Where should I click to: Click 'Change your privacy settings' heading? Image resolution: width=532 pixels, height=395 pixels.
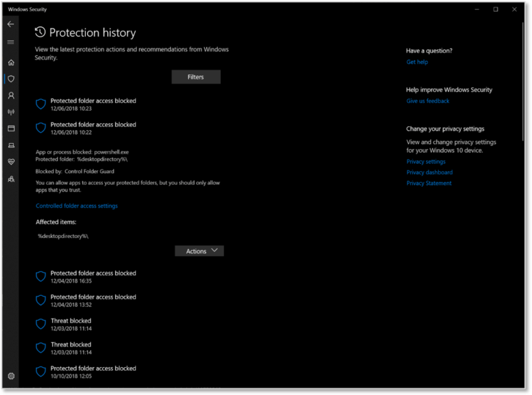[445, 129]
